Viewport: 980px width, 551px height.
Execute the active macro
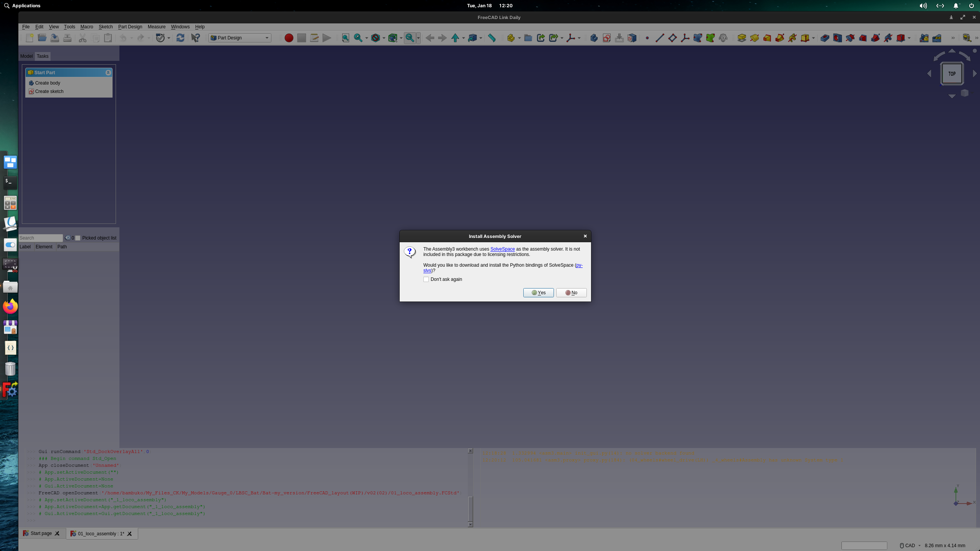point(327,38)
